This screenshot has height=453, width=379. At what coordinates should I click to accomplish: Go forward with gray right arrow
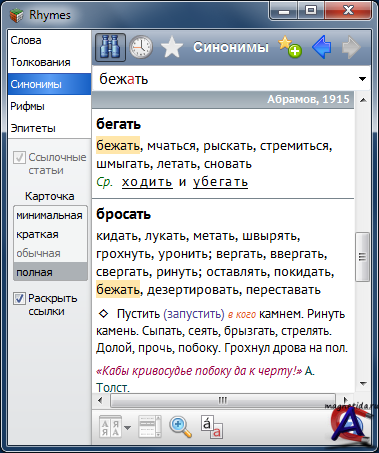pos(351,47)
